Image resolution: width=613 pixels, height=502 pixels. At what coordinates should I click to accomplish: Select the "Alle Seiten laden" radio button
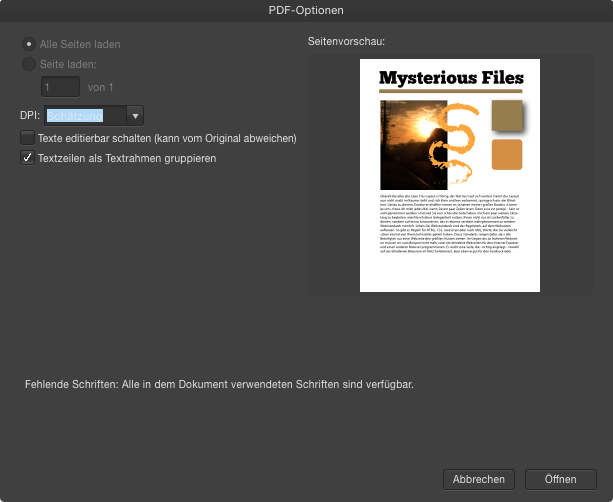[x=28, y=45]
